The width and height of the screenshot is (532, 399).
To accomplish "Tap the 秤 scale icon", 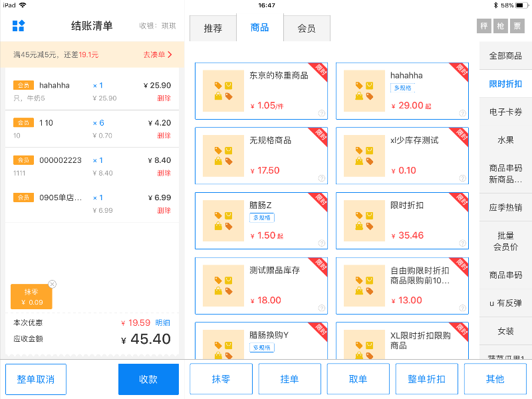I will pyautogui.click(x=484, y=26).
